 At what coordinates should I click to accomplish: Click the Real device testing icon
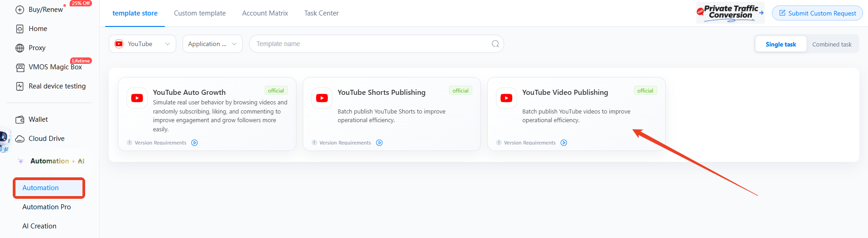[x=20, y=86]
